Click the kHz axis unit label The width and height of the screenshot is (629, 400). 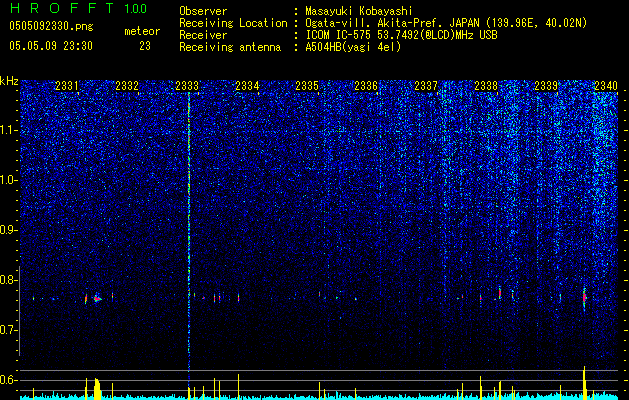(9, 81)
